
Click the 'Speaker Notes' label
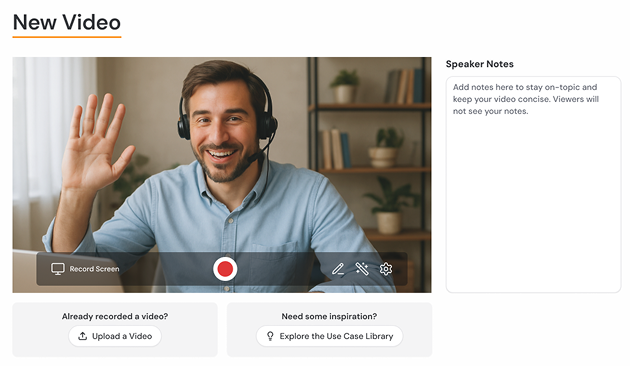click(480, 64)
